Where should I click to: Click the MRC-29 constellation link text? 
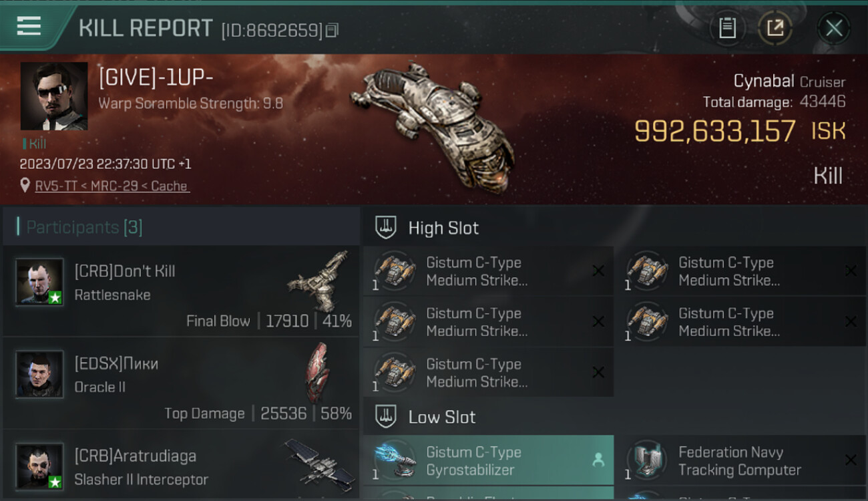pos(114,186)
